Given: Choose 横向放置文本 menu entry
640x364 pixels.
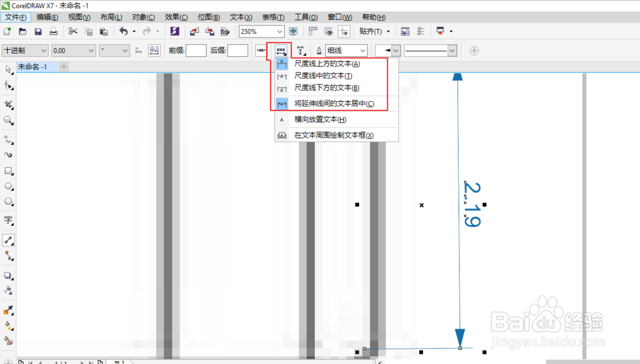Looking at the screenshot, I should coord(337,120).
